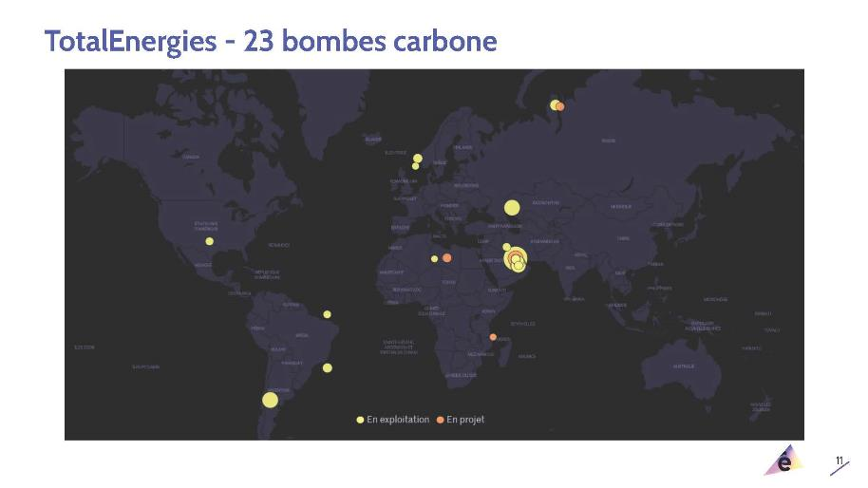Image resolution: width=868 pixels, height=488 pixels.
Task: Click the yellow marker off northern Brazil's coast
Action: click(x=327, y=314)
